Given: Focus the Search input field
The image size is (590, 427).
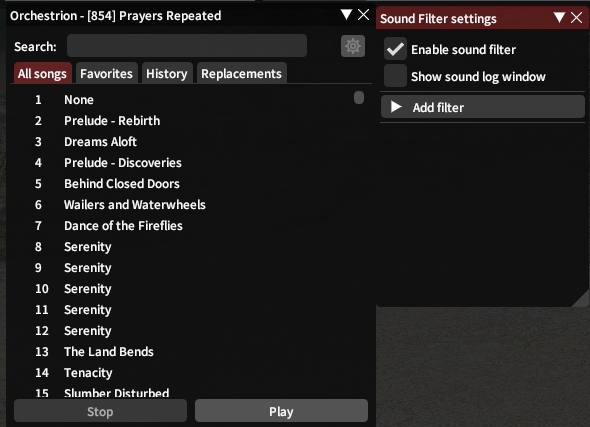Looking at the screenshot, I should pos(187,46).
